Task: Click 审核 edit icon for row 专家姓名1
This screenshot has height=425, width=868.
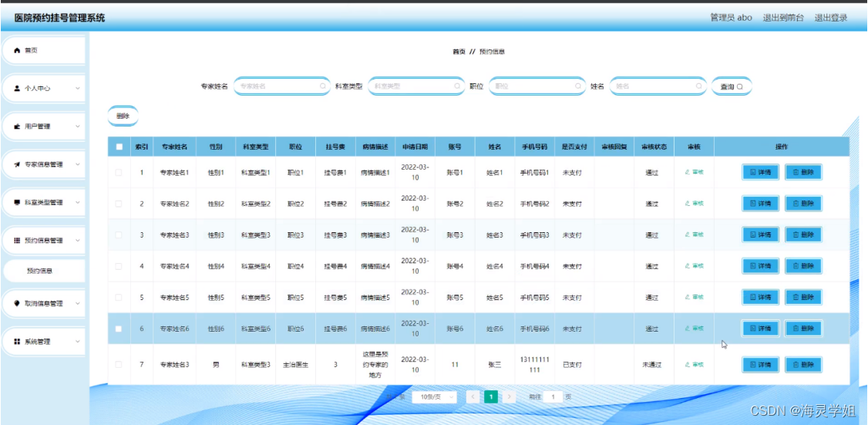Action: (688, 172)
